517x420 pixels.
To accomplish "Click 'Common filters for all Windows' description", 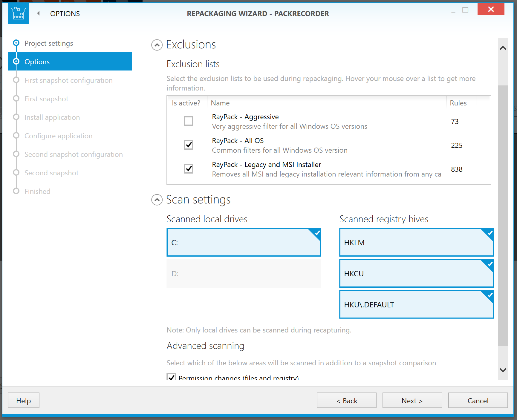I will (x=280, y=150).
